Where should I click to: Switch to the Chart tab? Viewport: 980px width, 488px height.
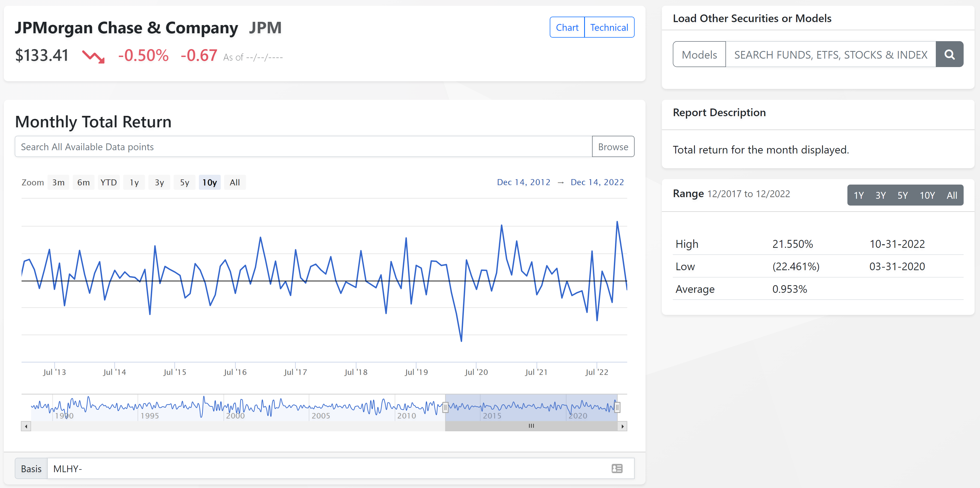click(567, 27)
